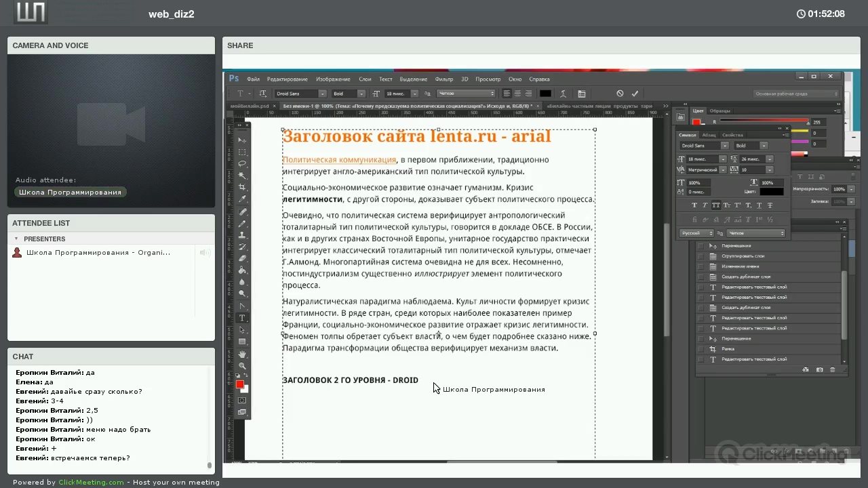Open the Слои menu
868x488 pixels.
click(x=365, y=79)
